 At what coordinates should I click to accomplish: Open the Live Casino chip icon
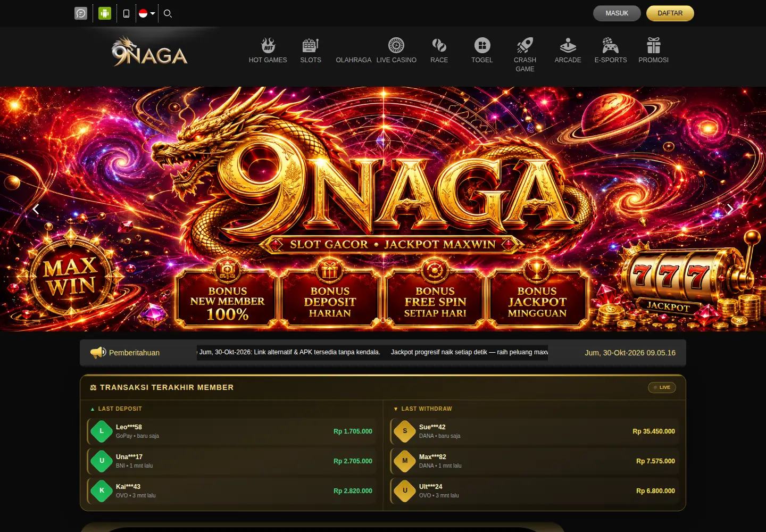pyautogui.click(x=396, y=45)
